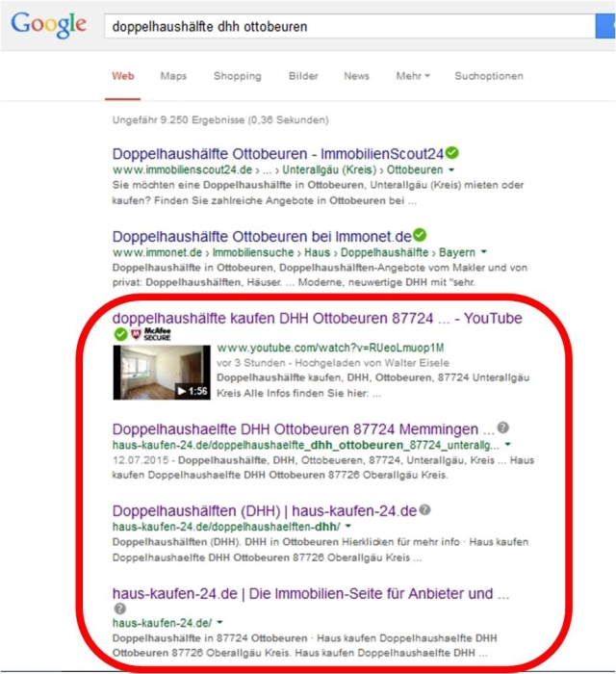Expand dropdown arrow after doppelhaushaelften-dhh/ URL
This screenshot has width=616, height=674.
[x=348, y=526]
